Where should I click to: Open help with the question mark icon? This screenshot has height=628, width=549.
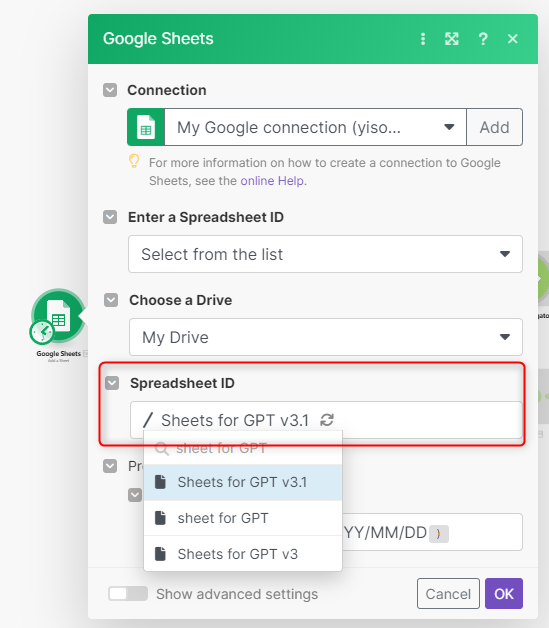point(483,39)
